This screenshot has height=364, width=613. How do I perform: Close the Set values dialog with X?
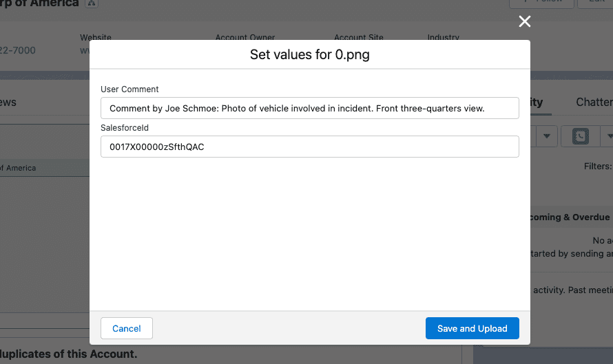click(x=525, y=21)
